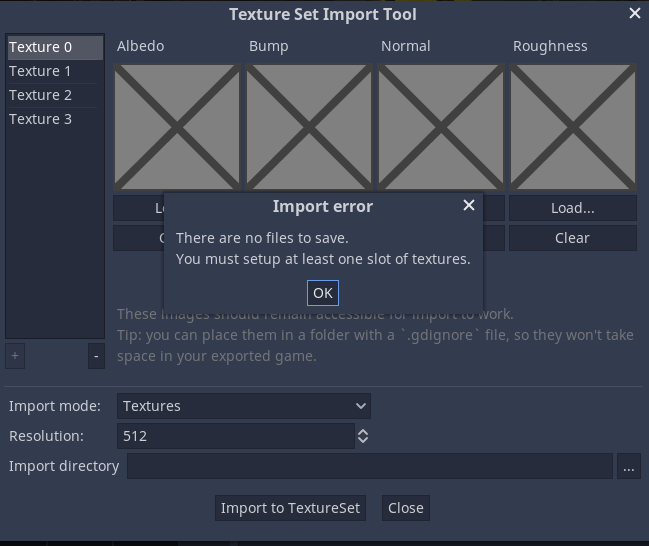Select Texture 2 in the slot list
Image resolution: width=649 pixels, height=546 pixels.
point(55,95)
